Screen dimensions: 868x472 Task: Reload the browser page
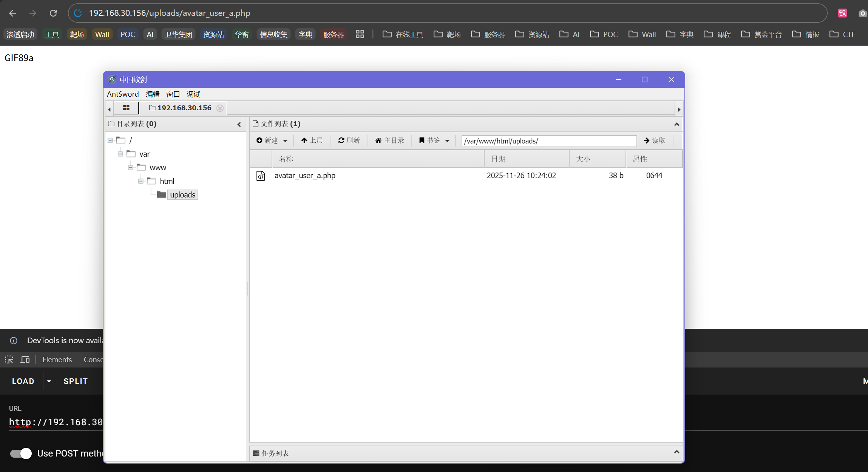coord(53,13)
